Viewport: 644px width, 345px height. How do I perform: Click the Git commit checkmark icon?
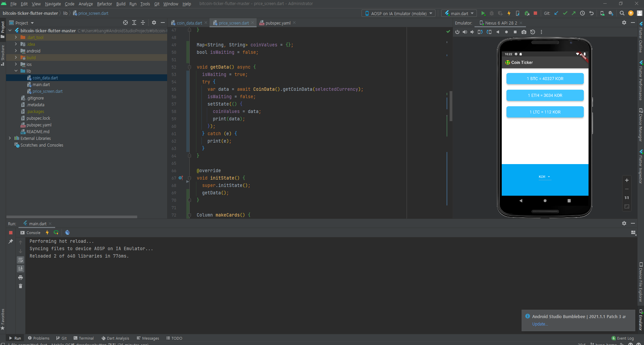[x=565, y=13]
